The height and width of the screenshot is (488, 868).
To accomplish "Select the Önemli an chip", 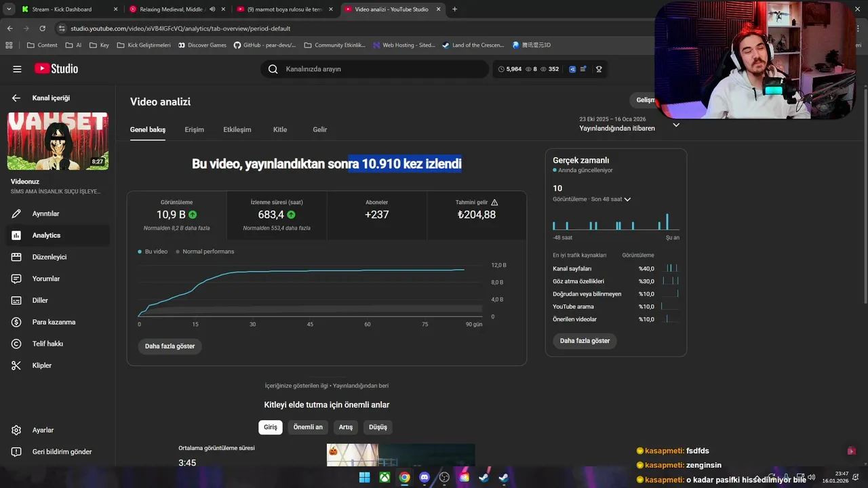I will coord(308,427).
